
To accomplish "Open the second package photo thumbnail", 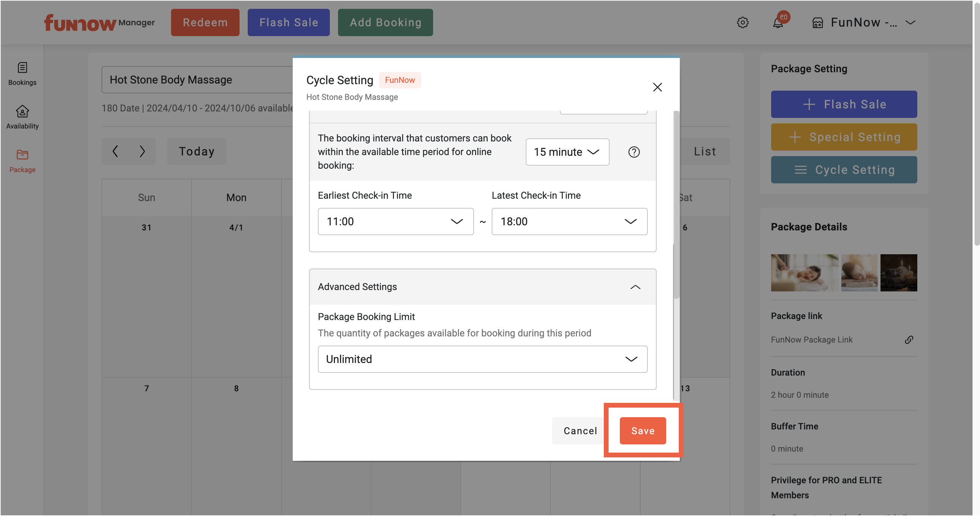I will tap(859, 273).
